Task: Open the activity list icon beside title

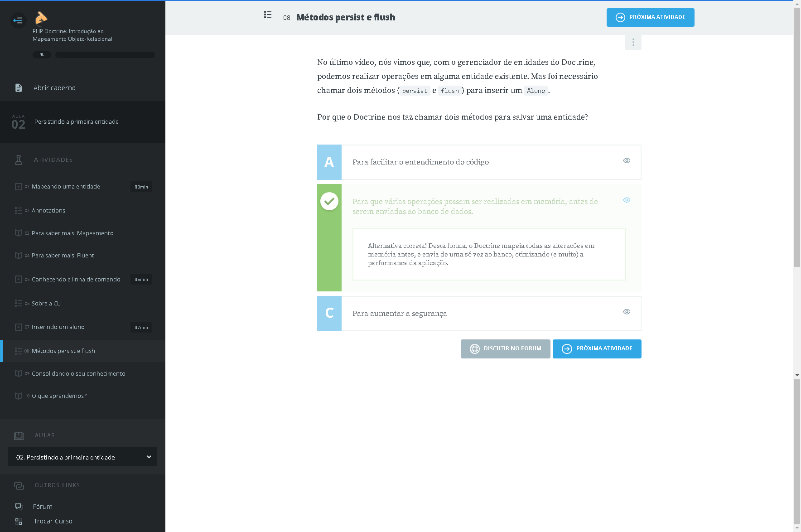Action: 268,15
